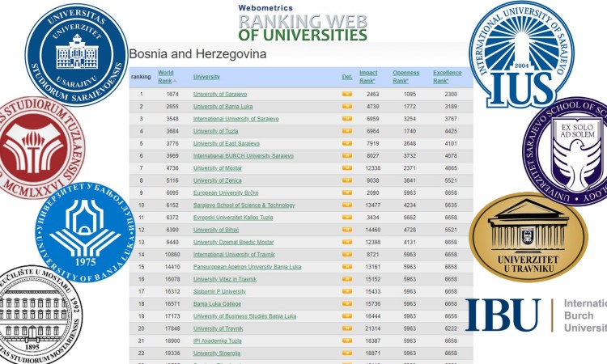Open details icon for European University Brčko
Screen dimensions: 607x364
pos(347,193)
